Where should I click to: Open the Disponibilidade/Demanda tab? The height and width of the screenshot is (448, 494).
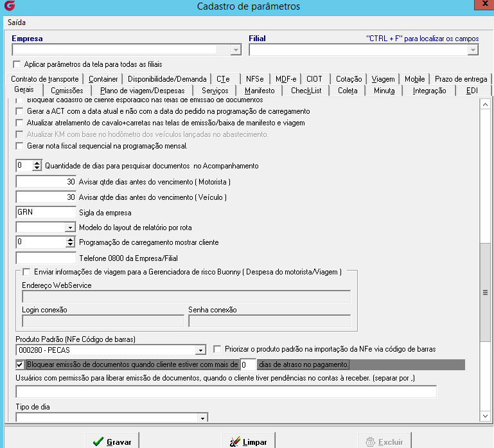click(x=167, y=79)
